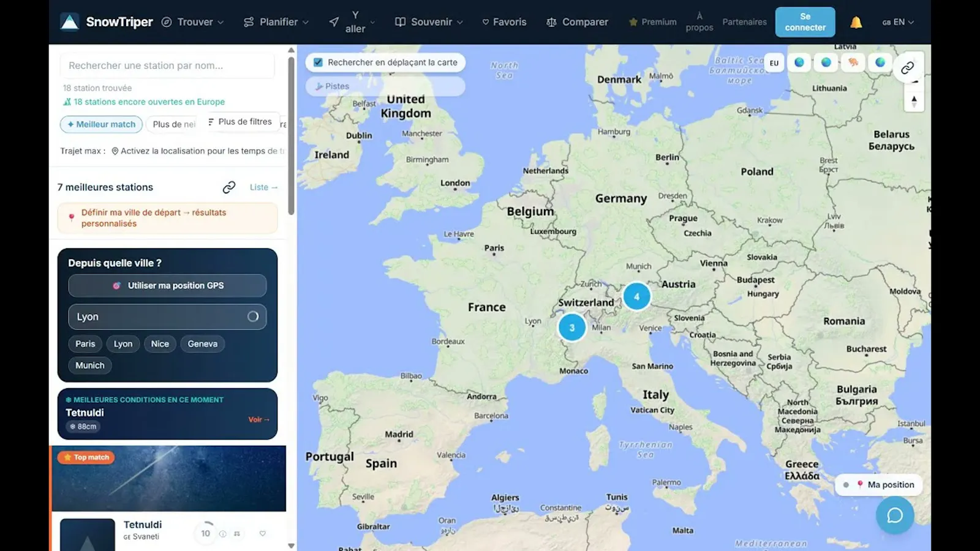Open the 18 stations encore ouvertes link
Screen dimensions: 980x551
coord(144,102)
